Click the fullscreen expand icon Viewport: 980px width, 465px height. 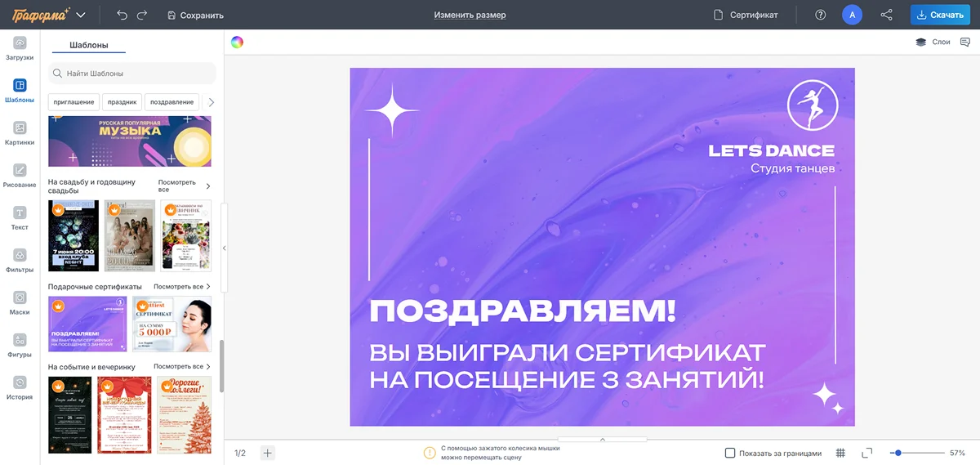(x=867, y=453)
